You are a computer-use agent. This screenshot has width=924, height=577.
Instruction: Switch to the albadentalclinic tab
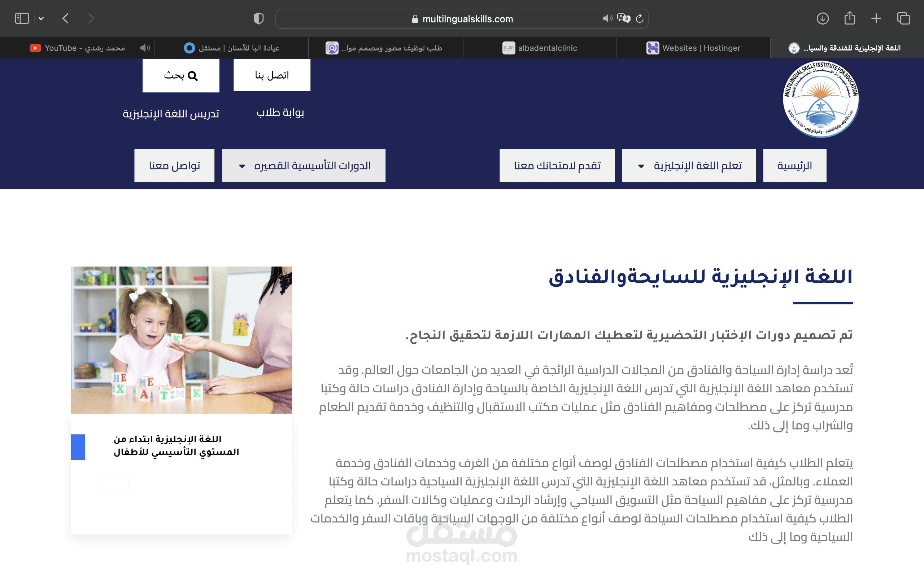click(540, 48)
